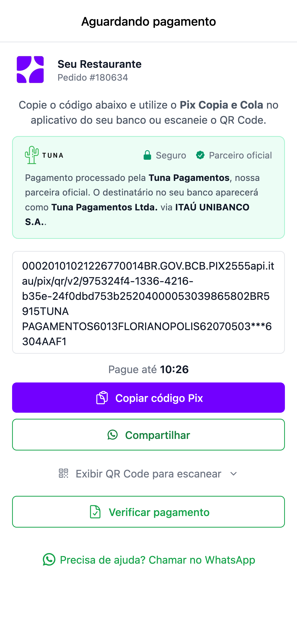Viewport: 297px width, 644px height.
Task: Open the Chamar no WhatsApp help link
Action: click(x=157, y=560)
